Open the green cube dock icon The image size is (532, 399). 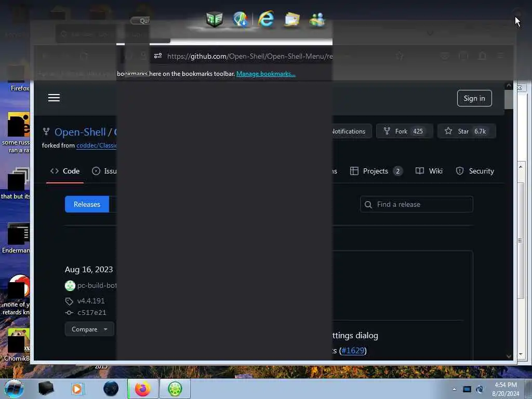215,19
